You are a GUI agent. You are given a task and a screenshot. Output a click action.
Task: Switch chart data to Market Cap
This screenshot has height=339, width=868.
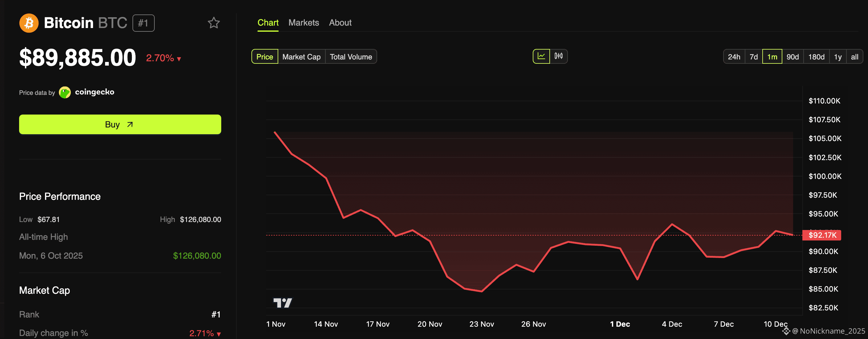point(301,57)
